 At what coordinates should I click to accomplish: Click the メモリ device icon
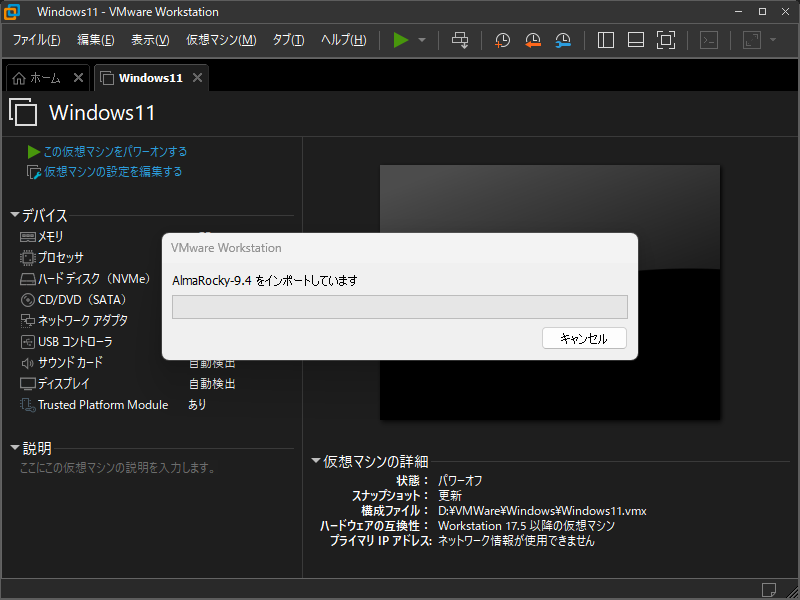click(x=28, y=237)
